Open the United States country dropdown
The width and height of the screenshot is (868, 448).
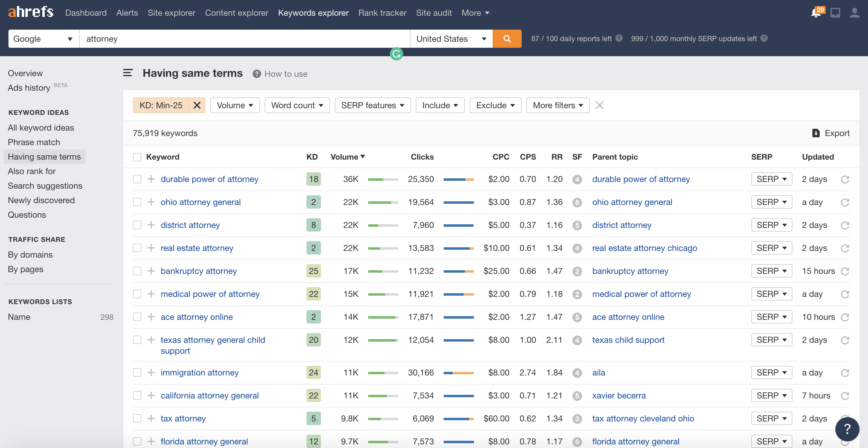coord(451,39)
